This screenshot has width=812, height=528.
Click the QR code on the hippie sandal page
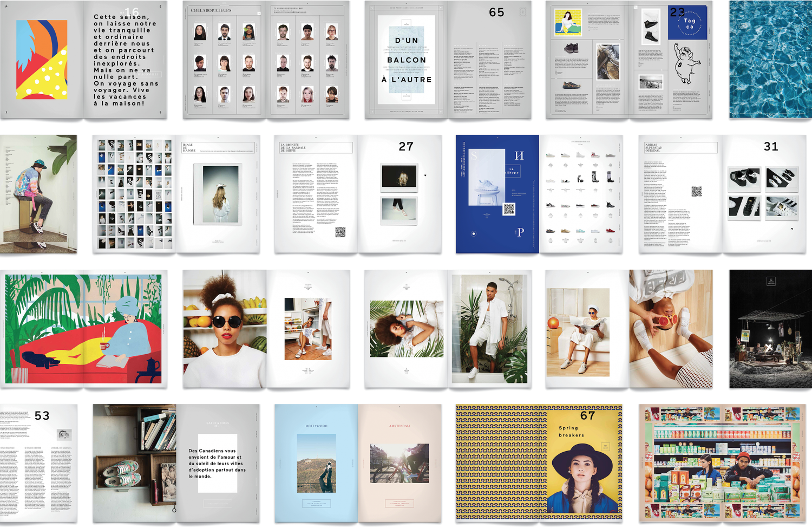[x=340, y=232]
